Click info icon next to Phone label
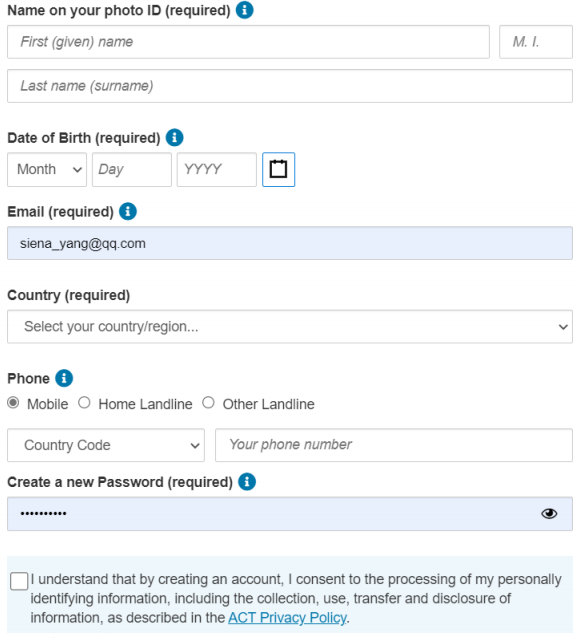 (x=64, y=378)
